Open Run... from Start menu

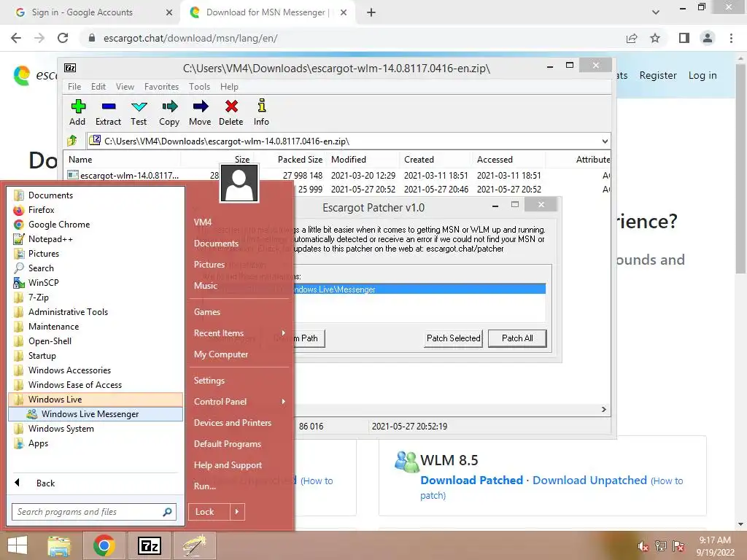click(205, 486)
